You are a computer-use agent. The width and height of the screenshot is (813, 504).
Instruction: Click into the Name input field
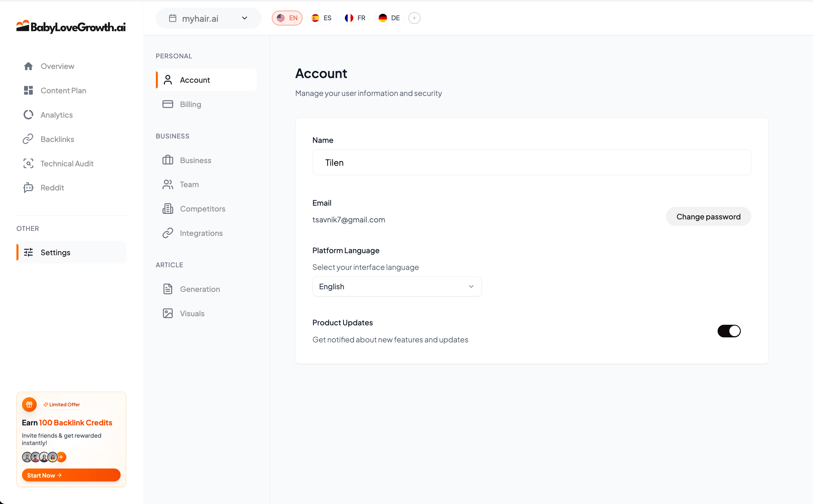tap(532, 162)
